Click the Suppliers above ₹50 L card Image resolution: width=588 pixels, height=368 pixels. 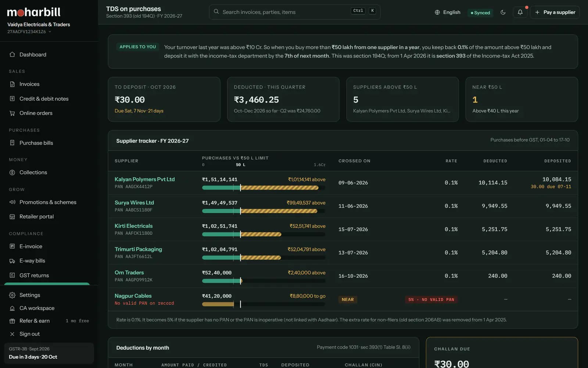402,99
